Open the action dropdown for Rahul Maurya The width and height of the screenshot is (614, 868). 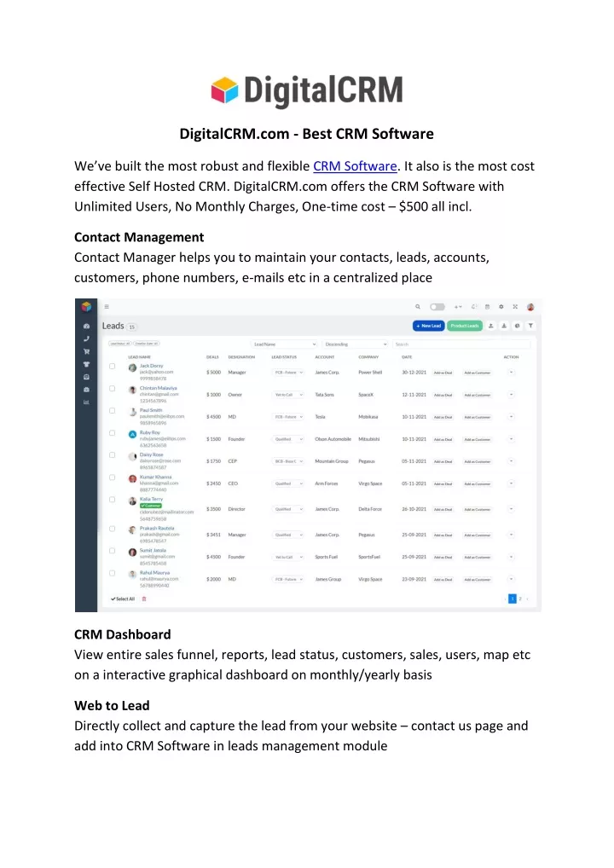[511, 579]
